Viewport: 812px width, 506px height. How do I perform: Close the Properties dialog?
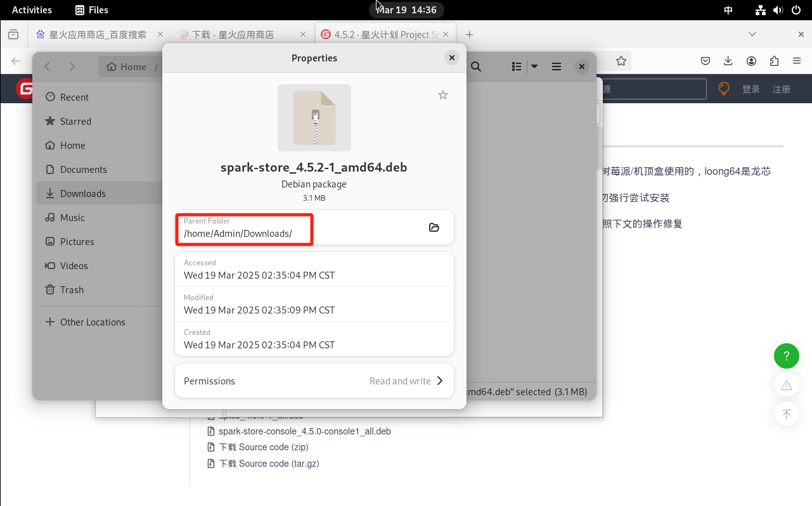coord(451,58)
